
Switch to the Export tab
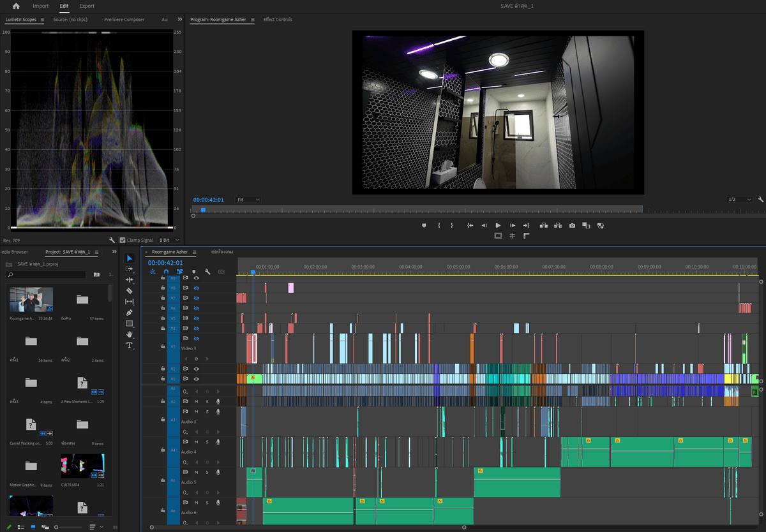[87, 6]
